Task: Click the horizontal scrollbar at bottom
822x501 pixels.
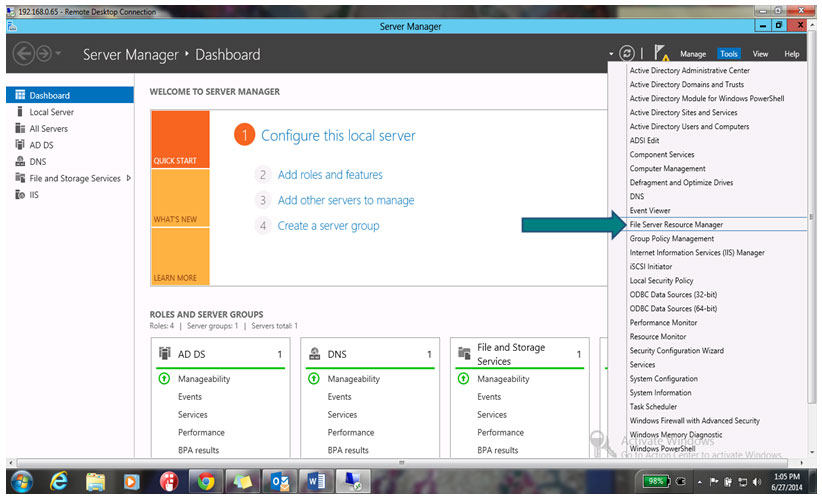Action: click(x=402, y=463)
